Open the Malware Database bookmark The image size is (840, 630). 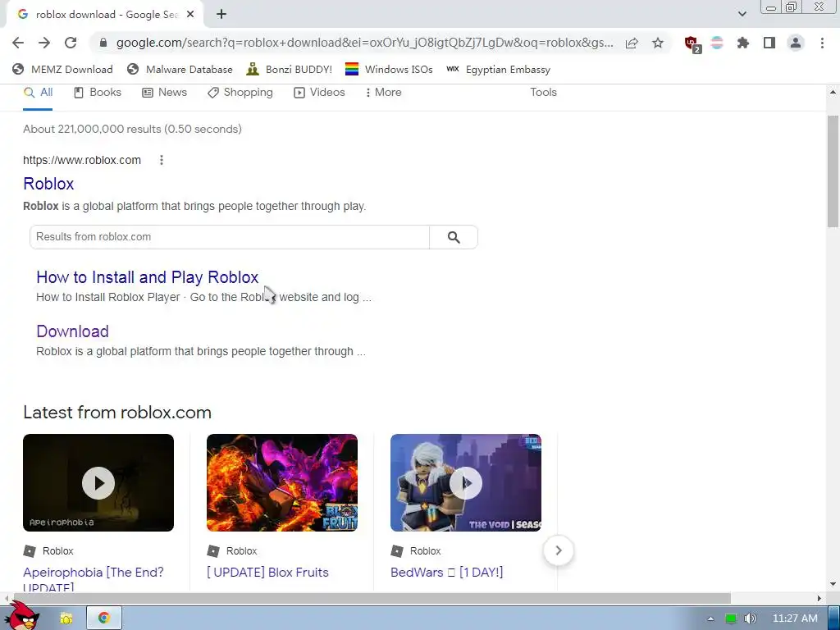[180, 69]
